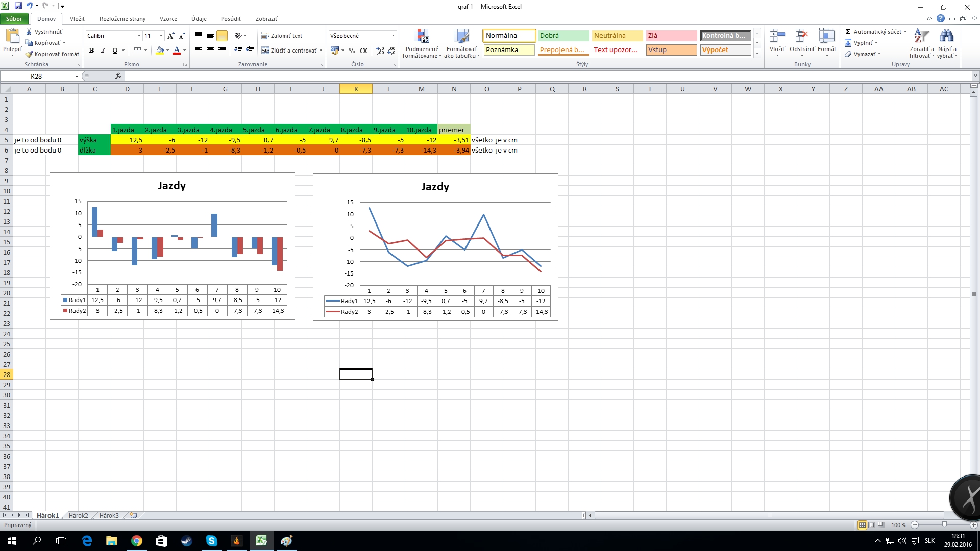Expand the Všeobecné number format dropdown
Viewport: 980px width, 551px height.
pos(393,36)
